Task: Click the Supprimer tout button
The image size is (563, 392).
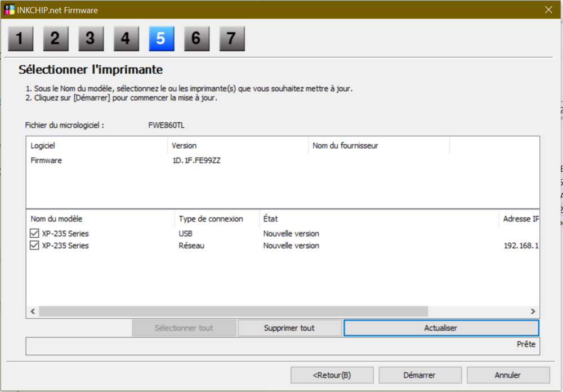Action: 289,327
